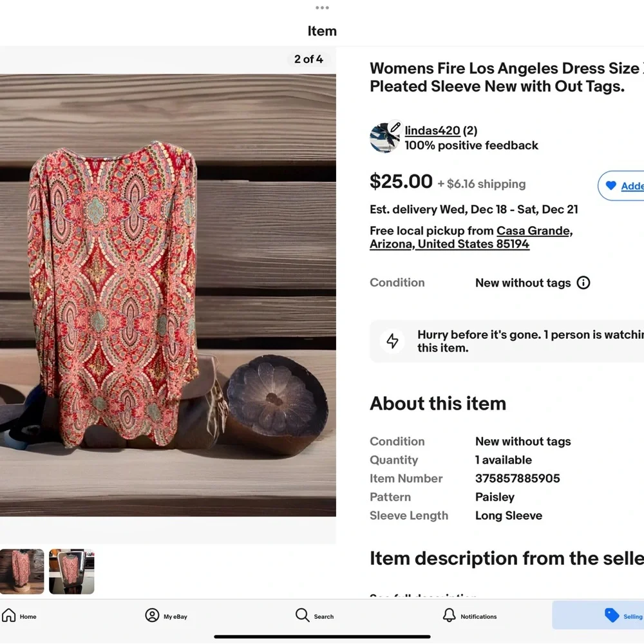This screenshot has height=644, width=644.
Task: Tap the main paisley dress photo
Action: pos(167,295)
